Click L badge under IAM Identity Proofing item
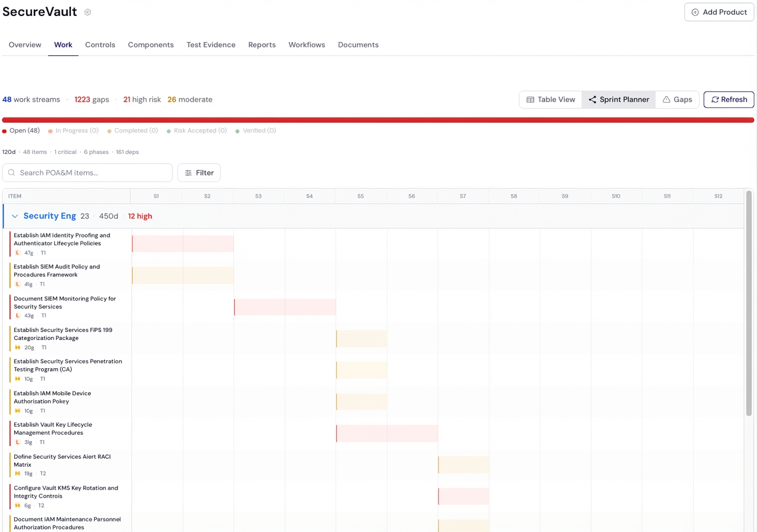This screenshot has height=532, width=757. (x=17, y=253)
